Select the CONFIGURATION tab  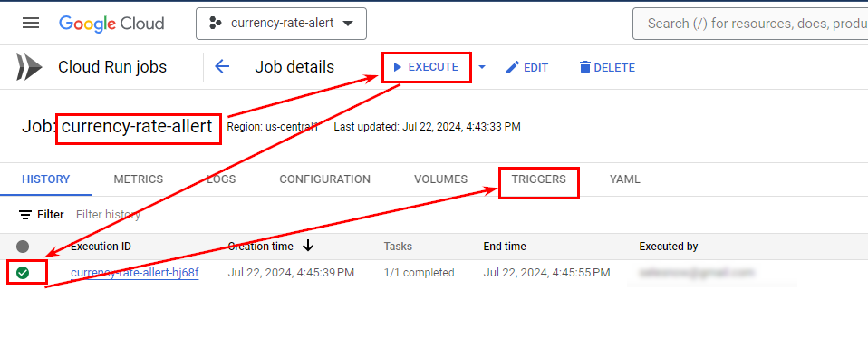(x=325, y=179)
